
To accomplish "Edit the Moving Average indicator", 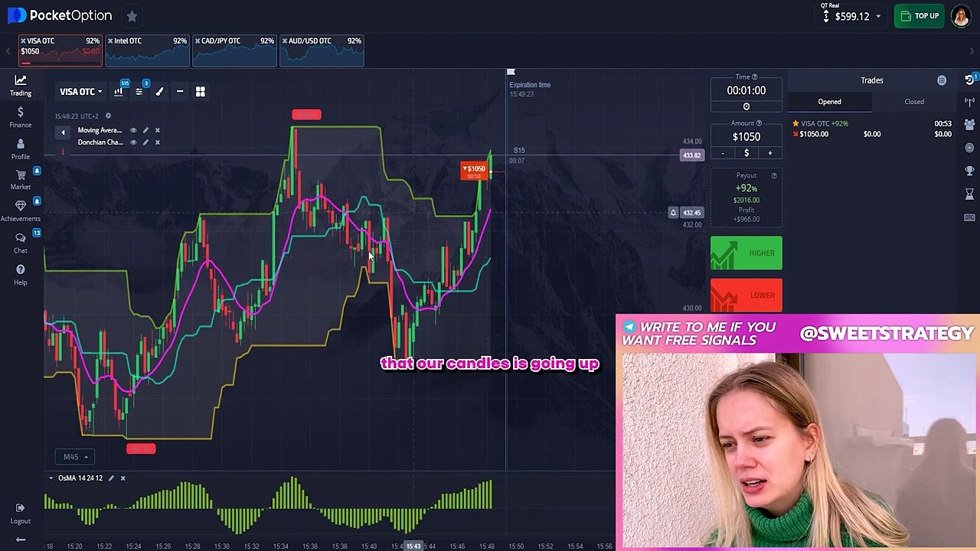I will 145,130.
